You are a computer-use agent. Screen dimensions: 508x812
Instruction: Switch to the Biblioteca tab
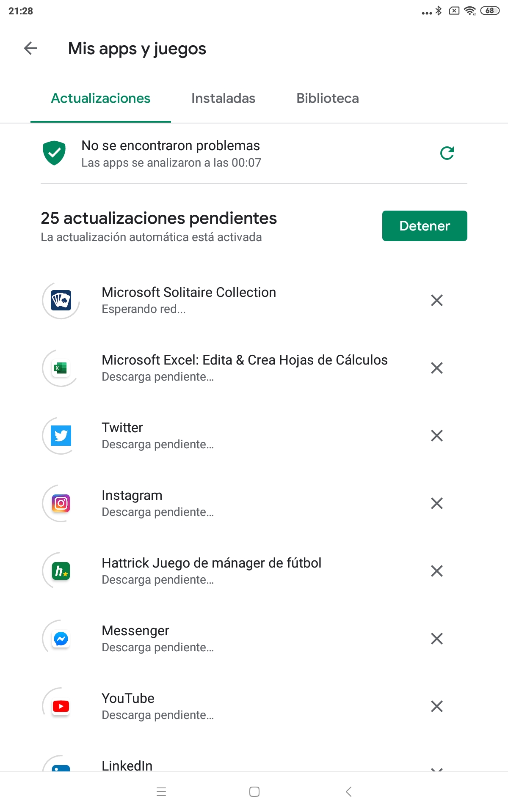pos(327,98)
